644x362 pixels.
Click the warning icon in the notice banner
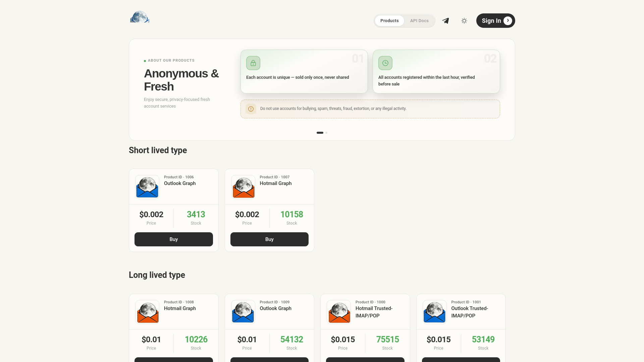[x=251, y=109]
